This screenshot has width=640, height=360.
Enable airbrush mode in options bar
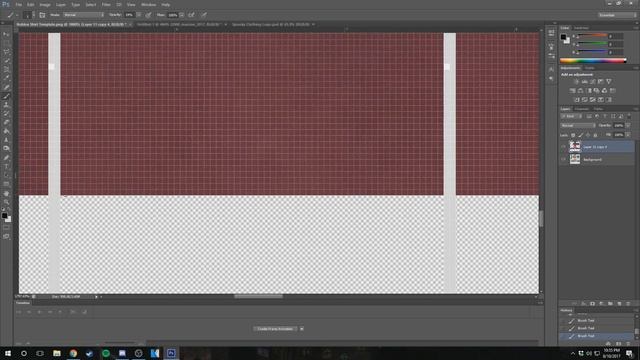191,15
